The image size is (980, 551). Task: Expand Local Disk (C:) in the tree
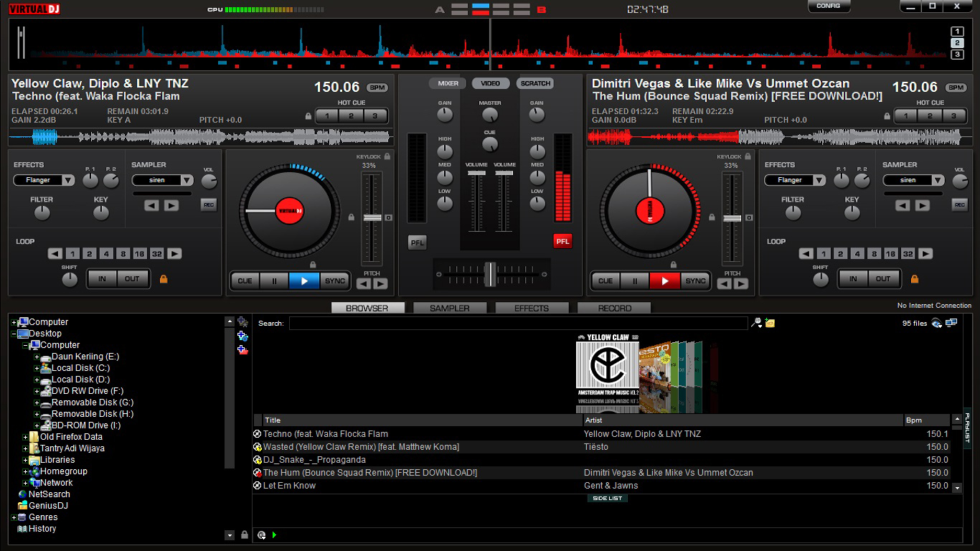37,368
